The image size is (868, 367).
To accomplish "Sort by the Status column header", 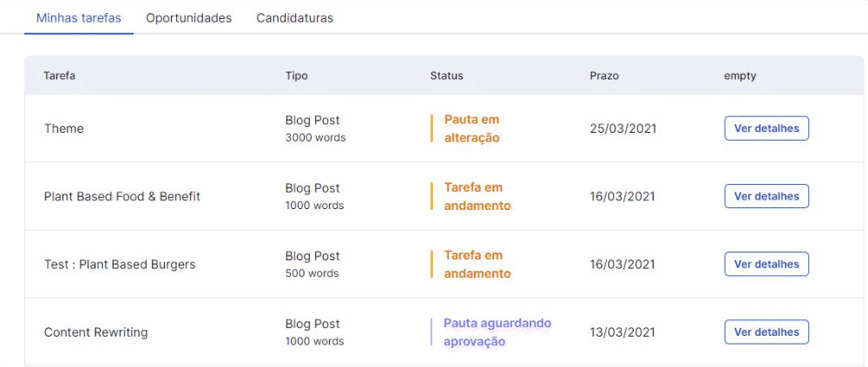I will (x=447, y=75).
